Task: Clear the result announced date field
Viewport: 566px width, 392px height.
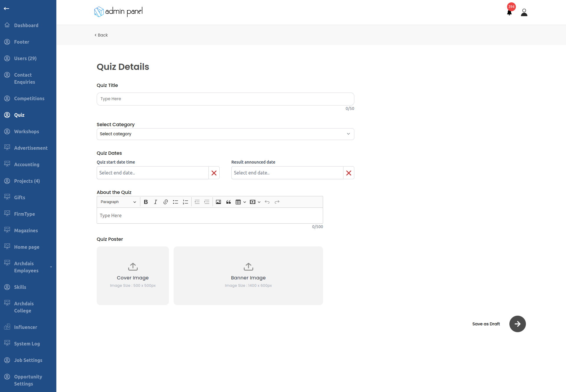Action: click(349, 173)
